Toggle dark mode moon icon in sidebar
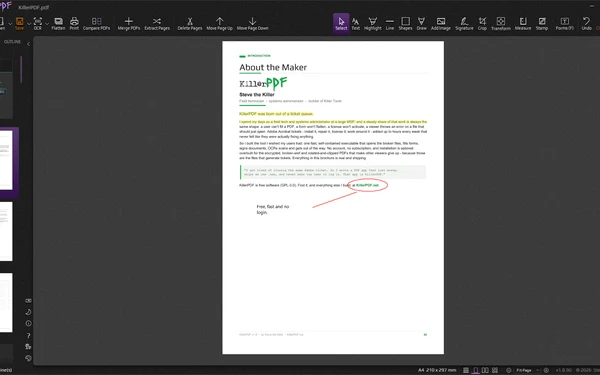The height and width of the screenshot is (375, 600). (x=28, y=312)
